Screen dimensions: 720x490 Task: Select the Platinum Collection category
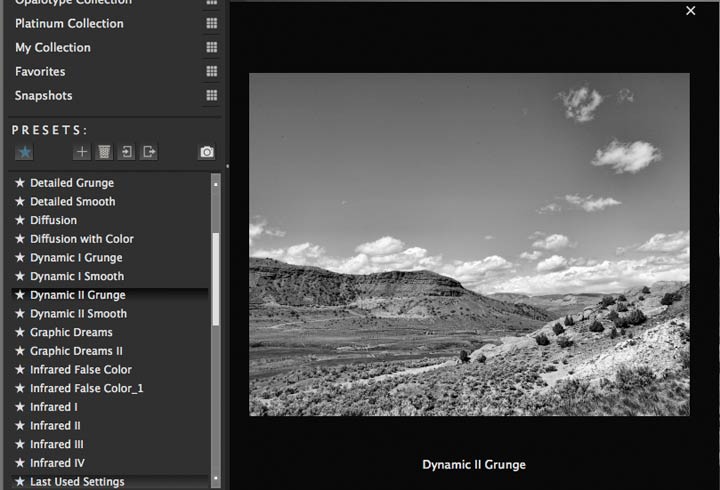coord(69,23)
